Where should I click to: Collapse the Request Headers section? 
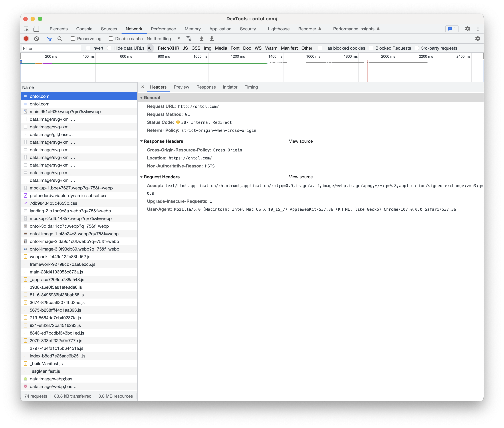[141, 177]
